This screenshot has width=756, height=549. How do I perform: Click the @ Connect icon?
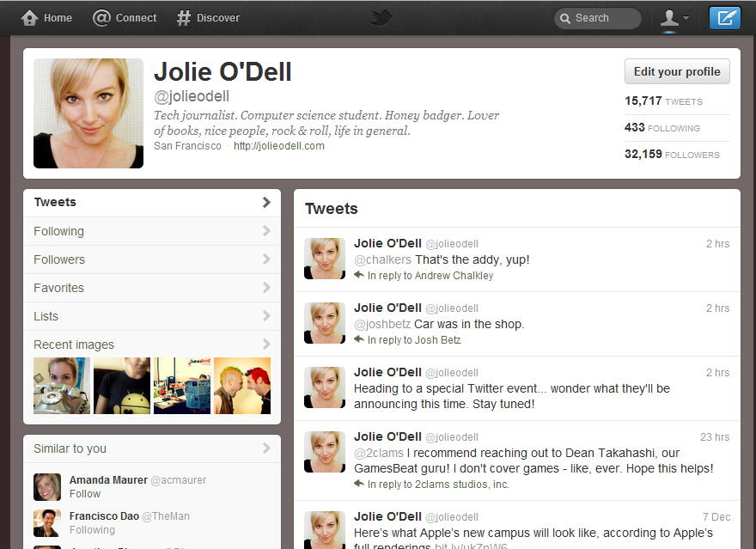(x=101, y=18)
